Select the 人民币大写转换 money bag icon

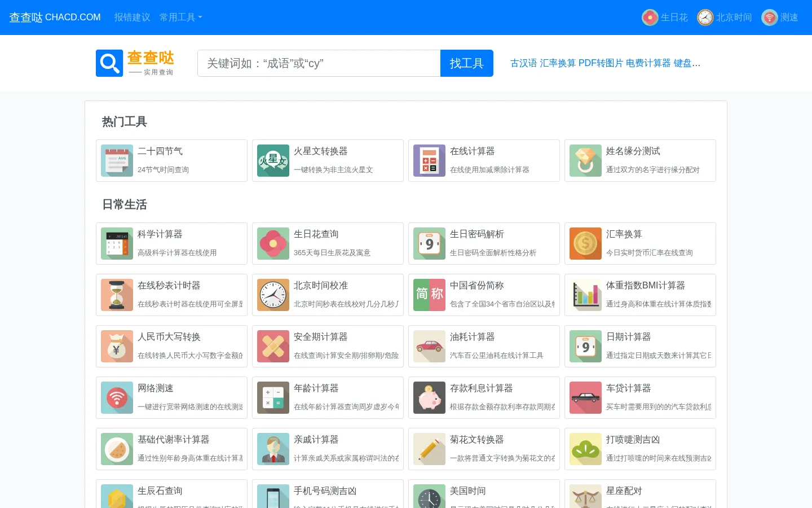(117, 347)
